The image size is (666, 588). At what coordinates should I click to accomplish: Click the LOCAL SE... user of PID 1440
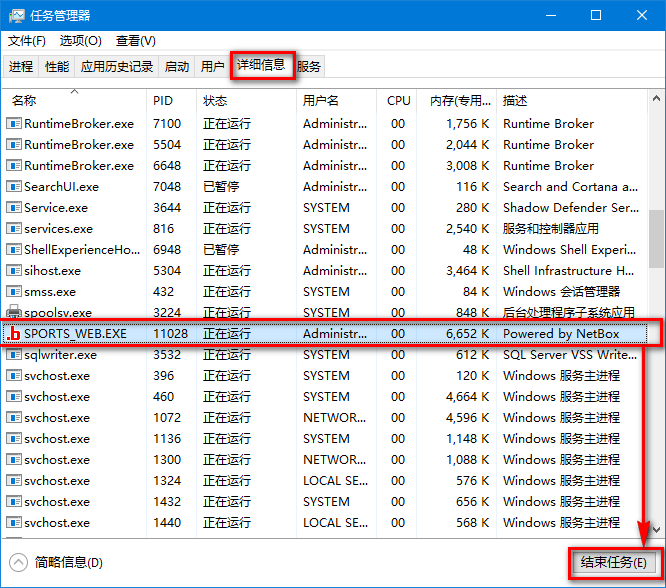[336, 523]
